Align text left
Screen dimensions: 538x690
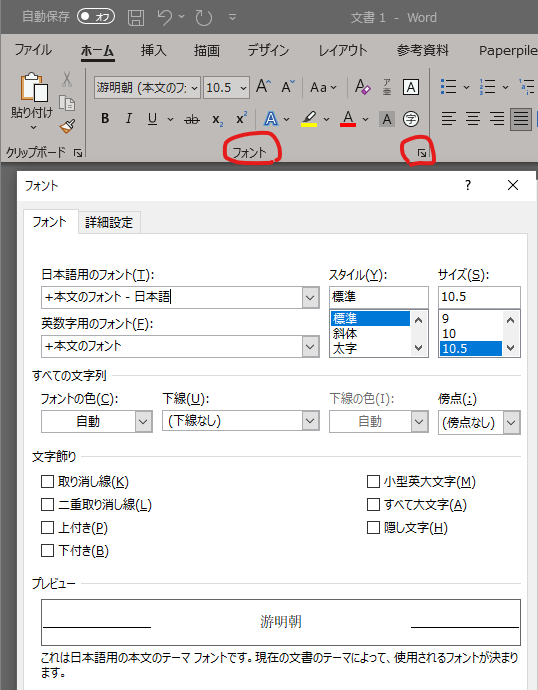(449, 119)
